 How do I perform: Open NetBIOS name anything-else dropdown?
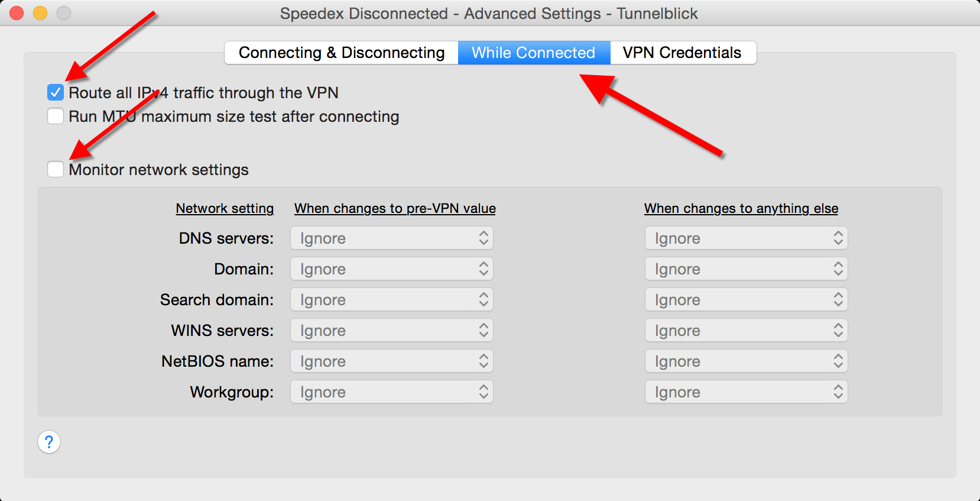(746, 361)
